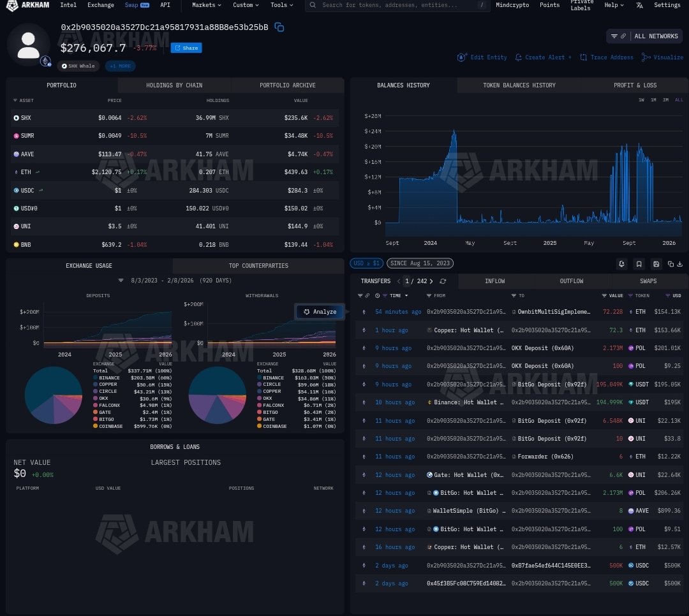Click the copy icon above transfers table

[670, 264]
